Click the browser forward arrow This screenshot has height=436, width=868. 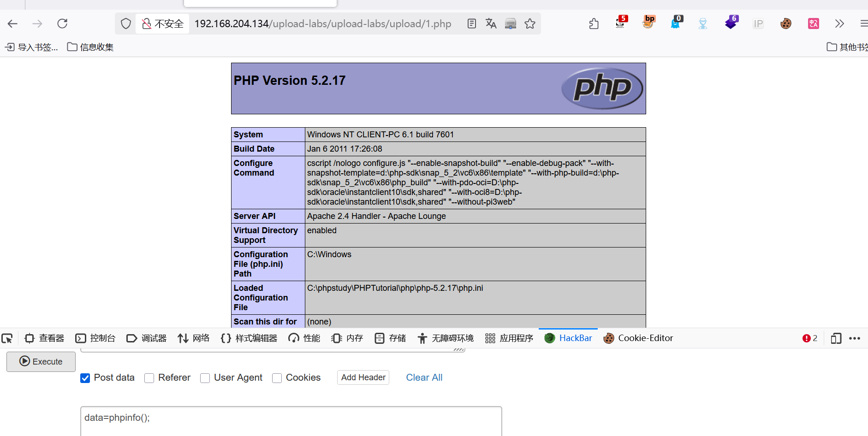coord(37,24)
